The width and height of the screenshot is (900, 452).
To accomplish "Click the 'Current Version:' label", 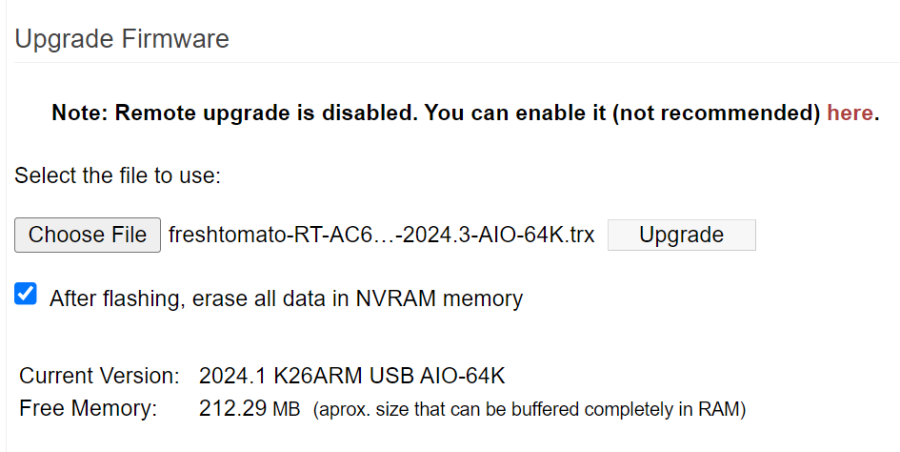I will [99, 376].
